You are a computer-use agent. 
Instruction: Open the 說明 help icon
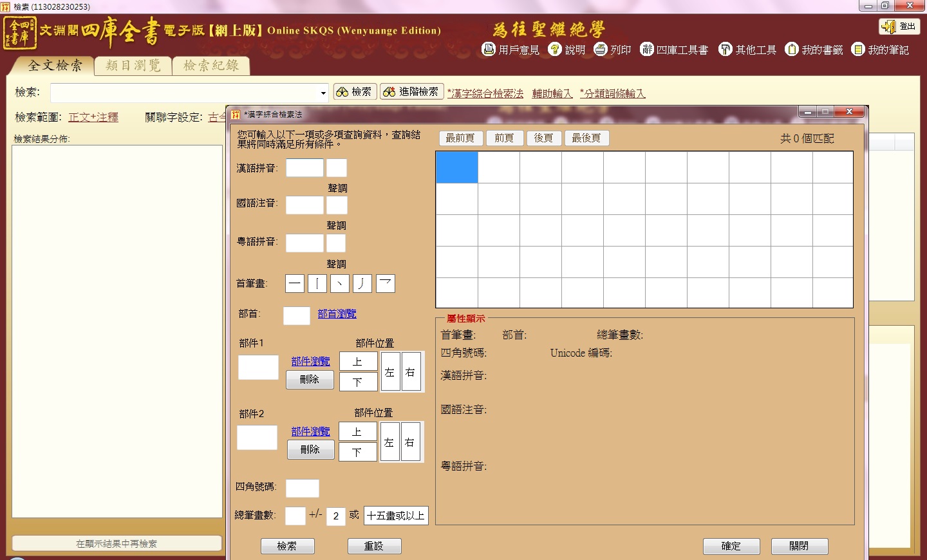coord(555,50)
